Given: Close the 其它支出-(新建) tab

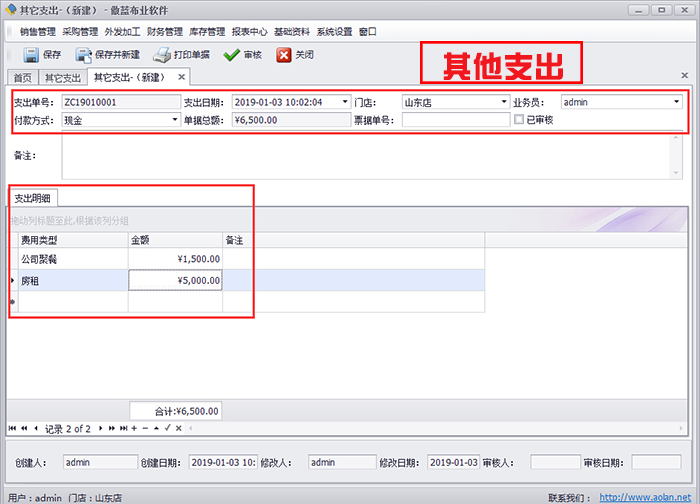Looking at the screenshot, I should 181,77.
